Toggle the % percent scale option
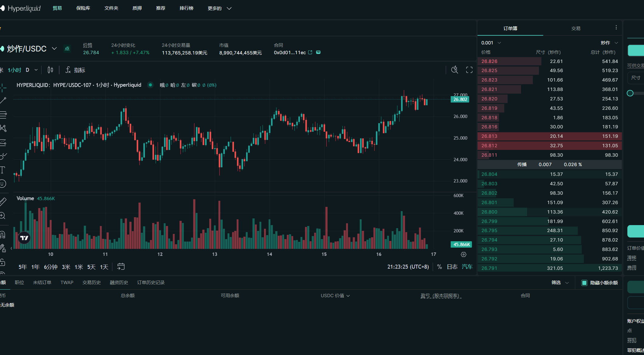Image resolution: width=644 pixels, height=355 pixels. (439, 267)
